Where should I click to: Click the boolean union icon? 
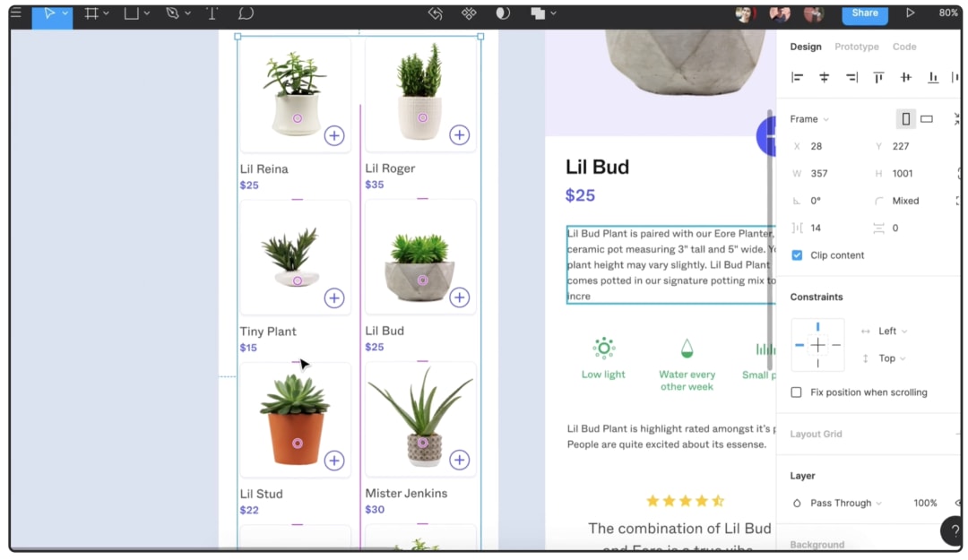[x=538, y=13]
